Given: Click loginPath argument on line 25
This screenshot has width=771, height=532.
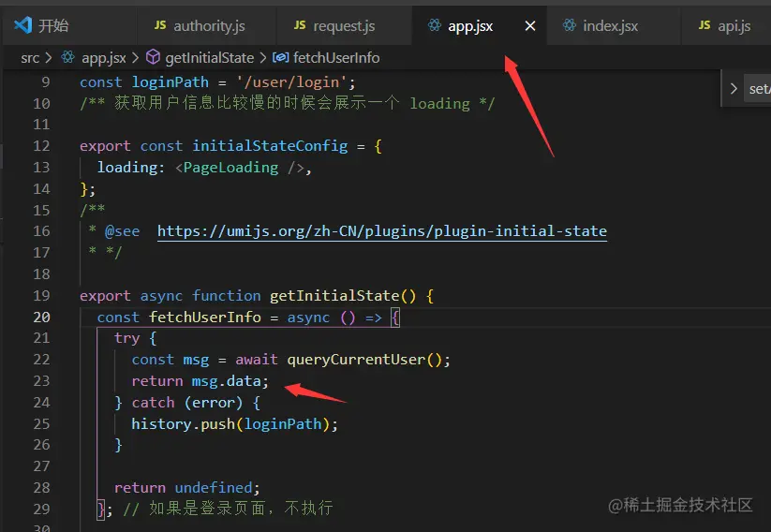Looking at the screenshot, I should [283, 424].
